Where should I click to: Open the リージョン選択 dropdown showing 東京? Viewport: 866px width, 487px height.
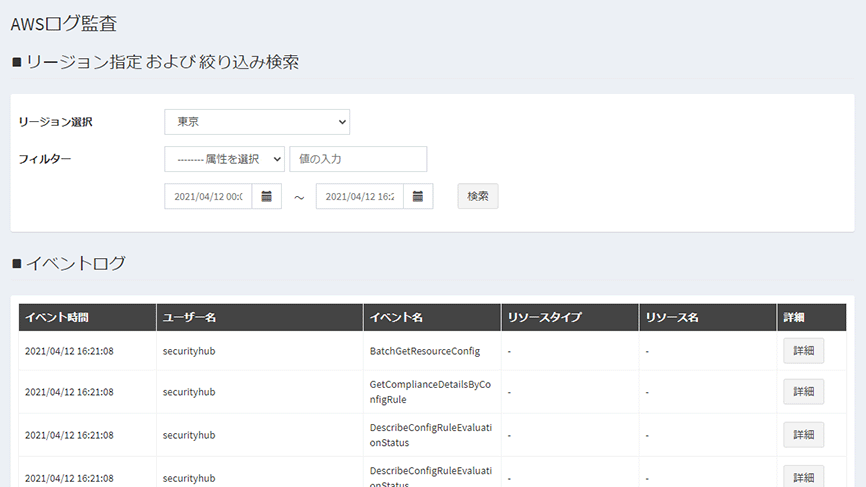(257, 122)
